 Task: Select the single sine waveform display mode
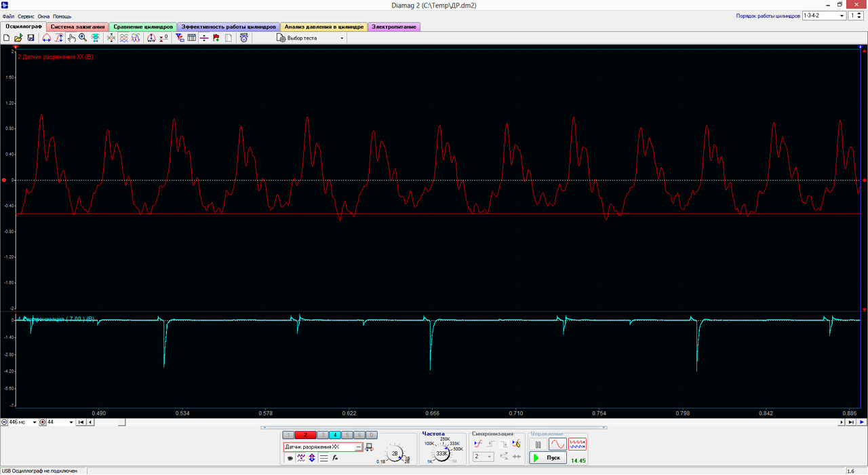coord(558,444)
